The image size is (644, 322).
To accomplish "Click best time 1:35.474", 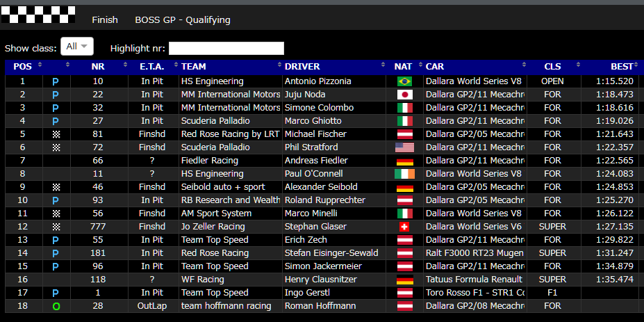I will pyautogui.click(x=614, y=280).
